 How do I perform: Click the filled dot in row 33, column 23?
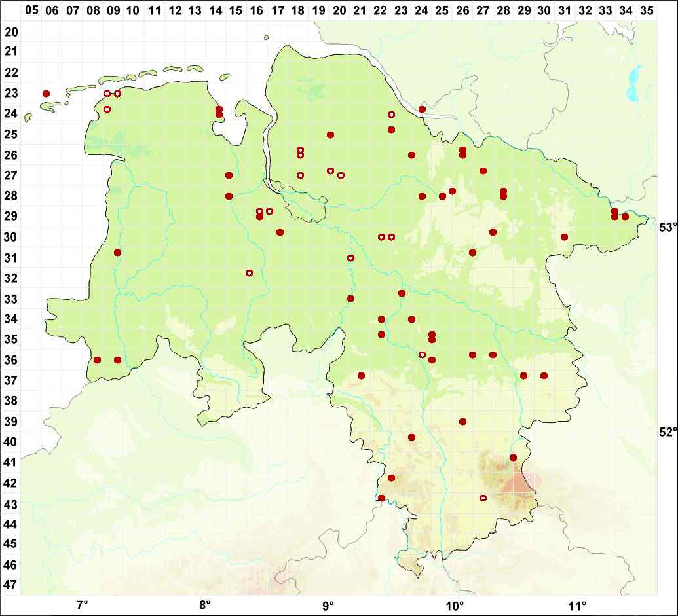pos(402,293)
